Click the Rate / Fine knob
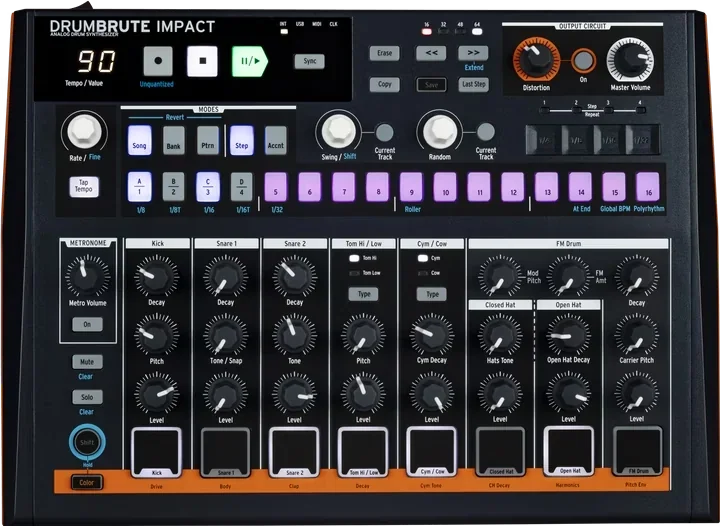720x526 pixels. tap(84, 131)
